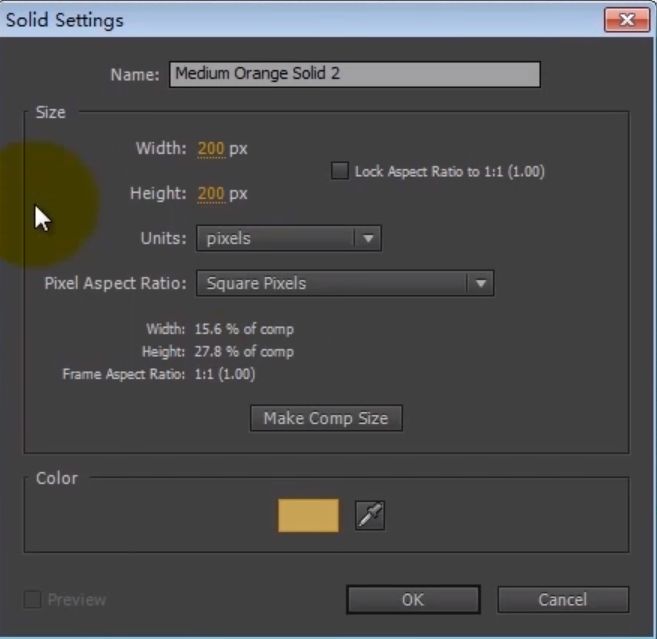Enable Lock Aspect Ratio to 1:1 checkbox
The height and width of the screenshot is (639, 657).
coord(339,171)
